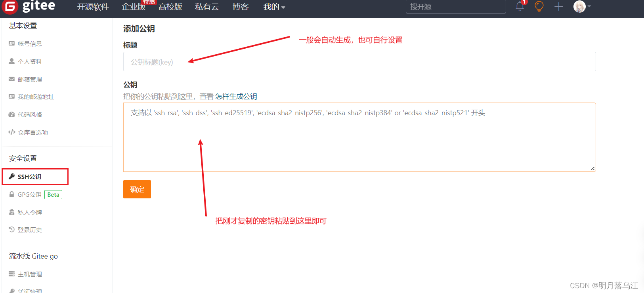This screenshot has height=293, width=644.
Task: Click the 确定 submit button
Action: click(x=137, y=189)
